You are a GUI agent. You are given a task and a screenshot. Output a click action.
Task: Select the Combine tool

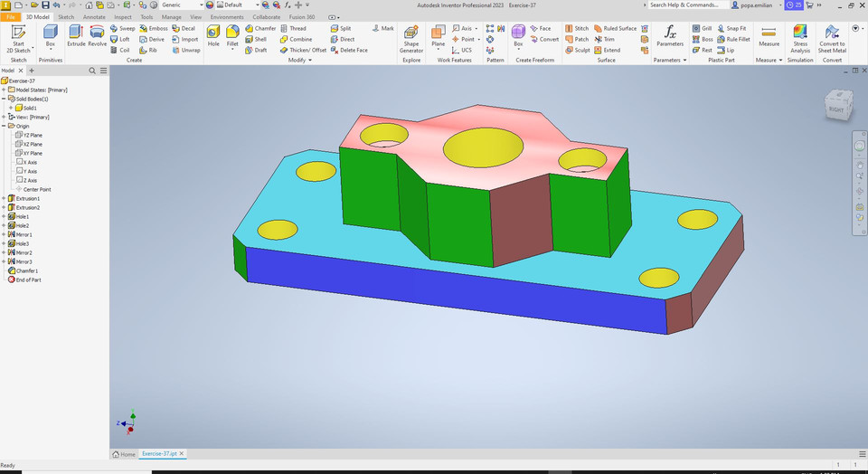(297, 39)
